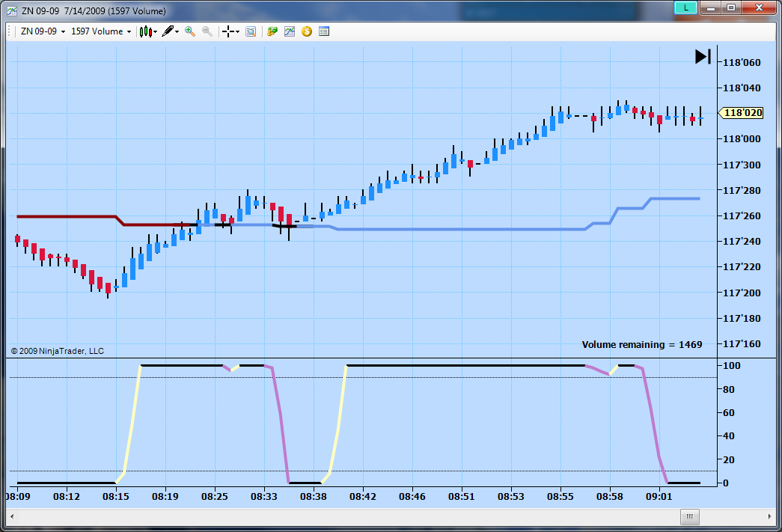Click the 08:12 time axis label
Screen dimensions: 782x532
(x=67, y=497)
